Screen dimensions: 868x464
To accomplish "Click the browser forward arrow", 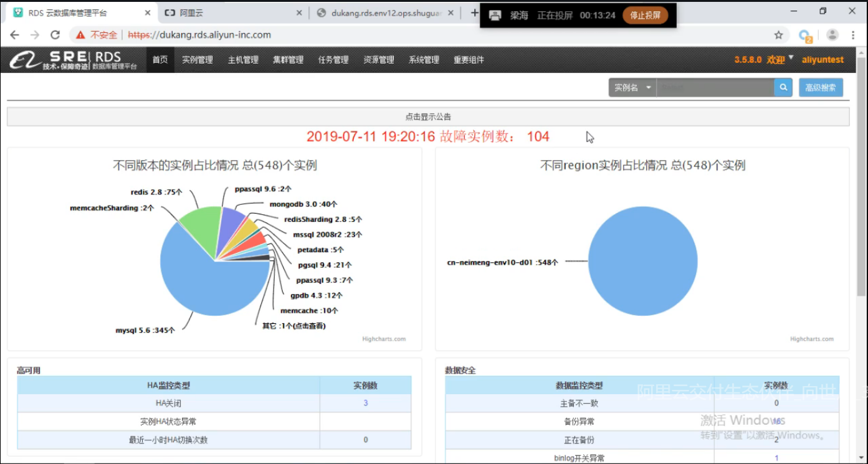I will 35,35.
